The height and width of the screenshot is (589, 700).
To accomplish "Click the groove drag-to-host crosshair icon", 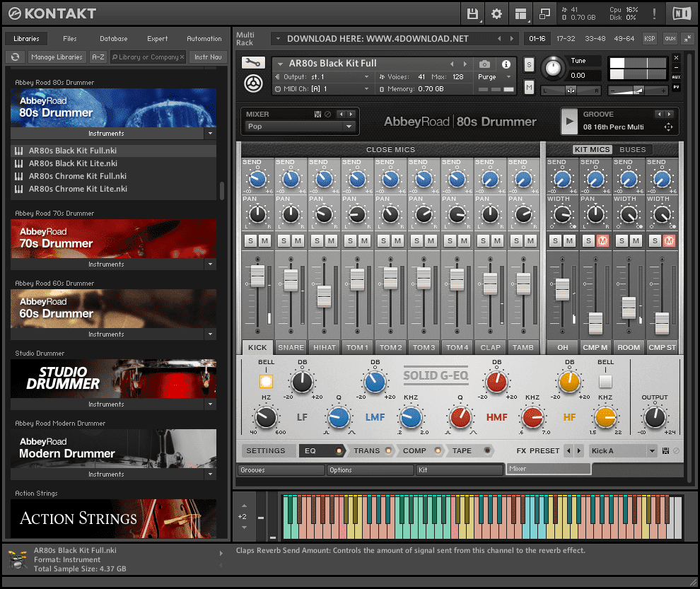I will (x=667, y=127).
